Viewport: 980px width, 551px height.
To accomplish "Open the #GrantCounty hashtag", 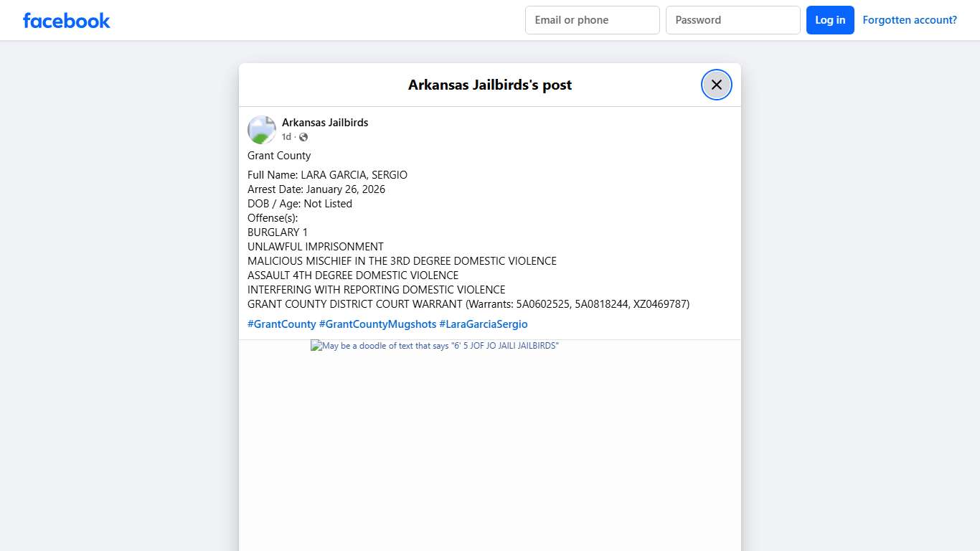I will [x=281, y=324].
